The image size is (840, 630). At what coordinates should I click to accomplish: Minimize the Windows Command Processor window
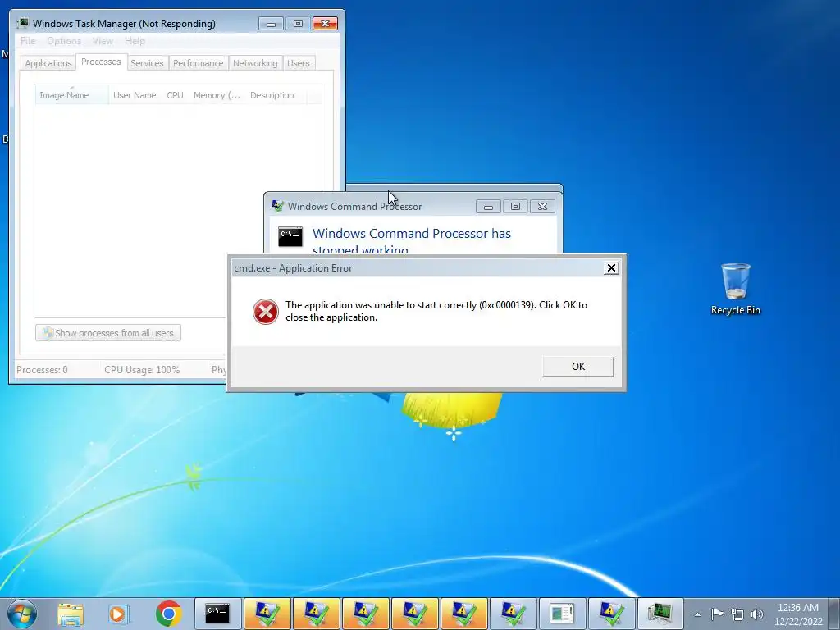click(488, 207)
